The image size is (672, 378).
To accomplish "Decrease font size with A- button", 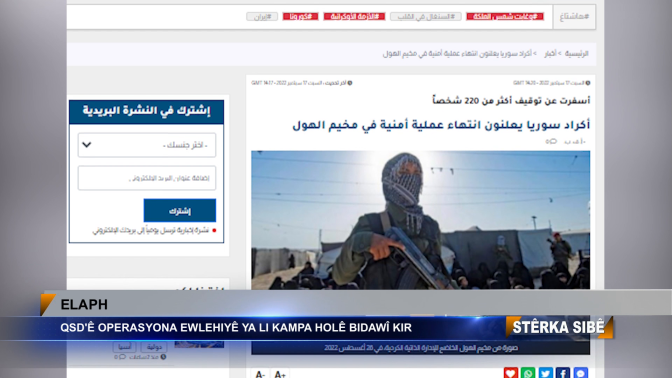I will tap(260, 374).
